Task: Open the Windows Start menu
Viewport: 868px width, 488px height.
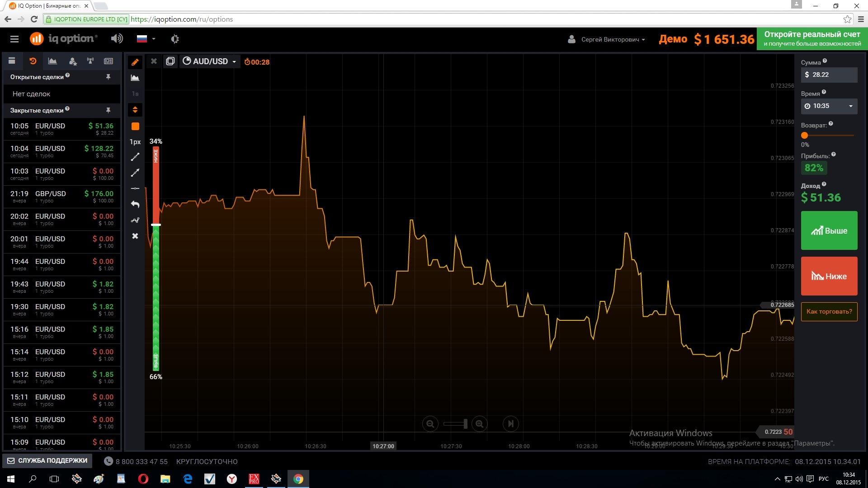Action: 11,479
